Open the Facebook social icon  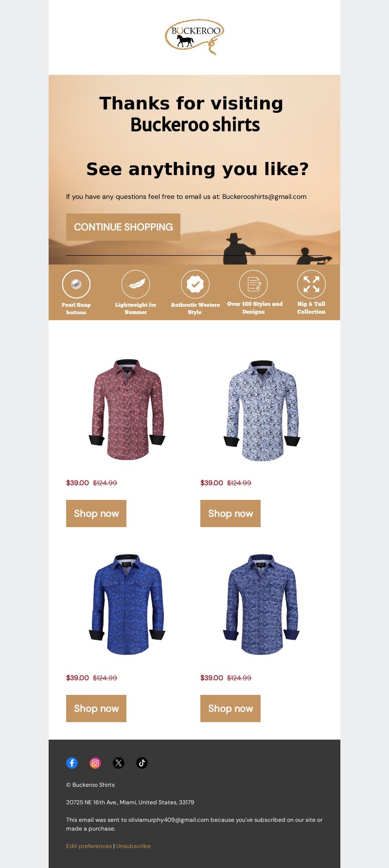(72, 763)
